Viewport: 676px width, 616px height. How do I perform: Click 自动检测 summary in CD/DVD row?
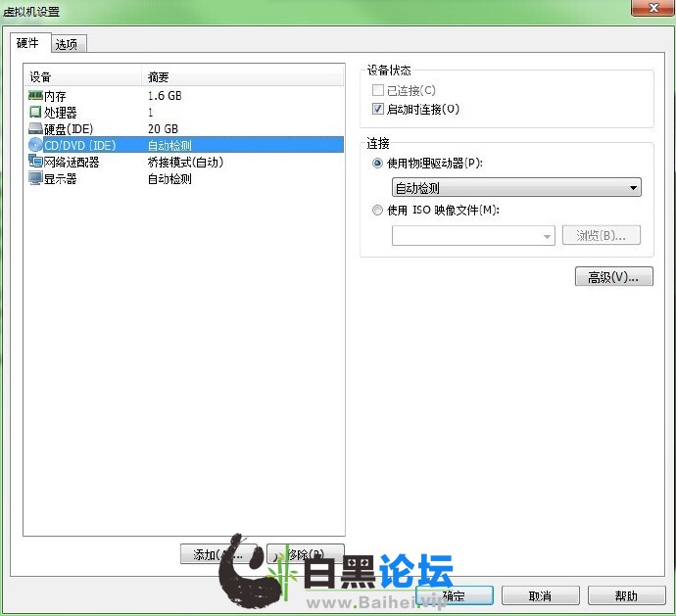click(x=169, y=145)
